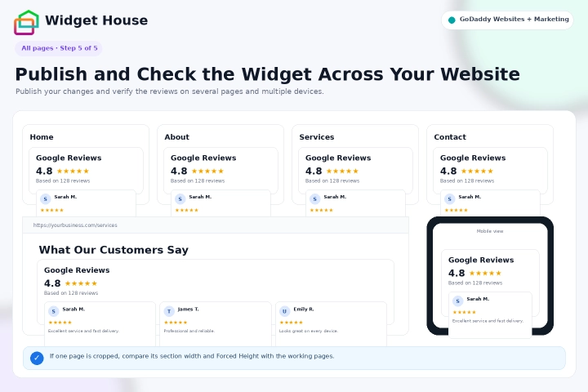Viewport: 588px width, 392px height.
Task: Click star rating in Services page card
Action: coord(342,171)
